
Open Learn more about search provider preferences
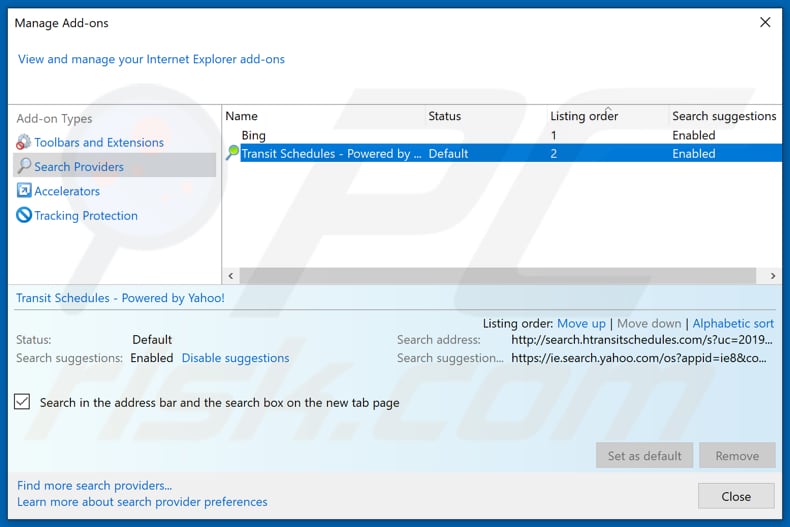[142, 502]
